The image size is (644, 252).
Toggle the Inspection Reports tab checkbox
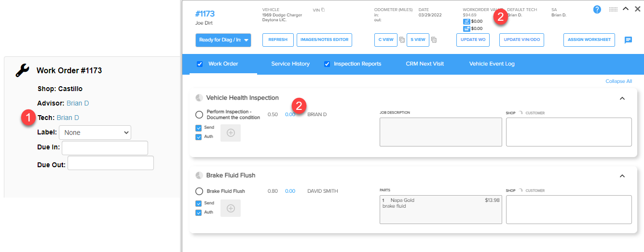click(x=327, y=64)
